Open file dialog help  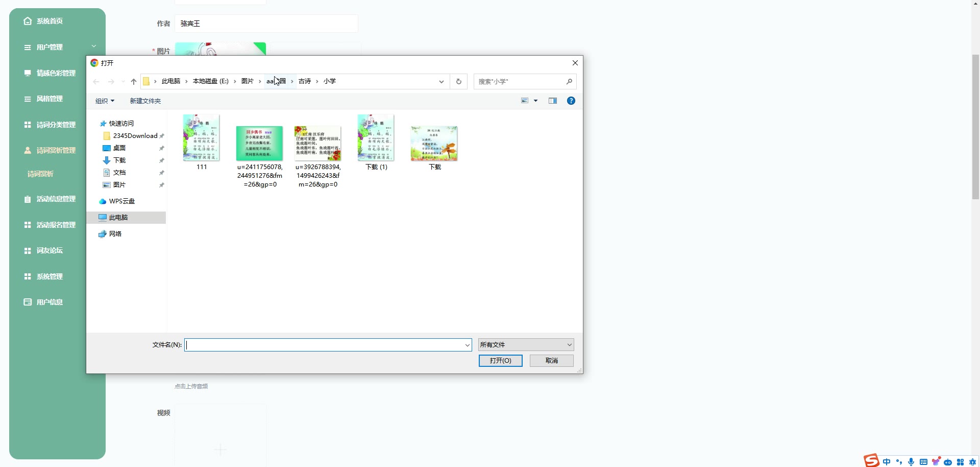(571, 101)
